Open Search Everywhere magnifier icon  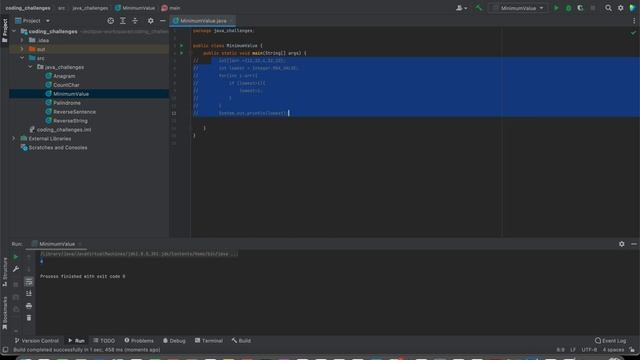click(608, 8)
